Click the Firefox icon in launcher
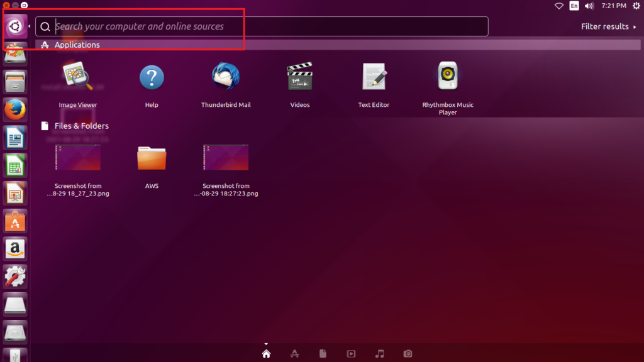Viewport: 644px width, 362px height. (15, 110)
